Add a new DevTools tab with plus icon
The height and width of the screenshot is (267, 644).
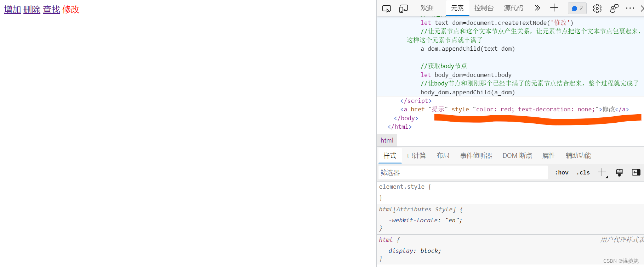[x=554, y=8]
